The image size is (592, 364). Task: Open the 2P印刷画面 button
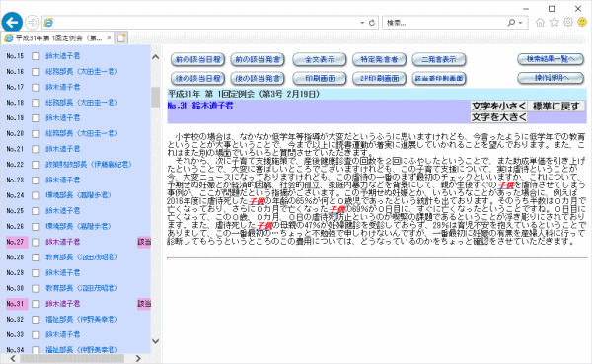(x=379, y=78)
